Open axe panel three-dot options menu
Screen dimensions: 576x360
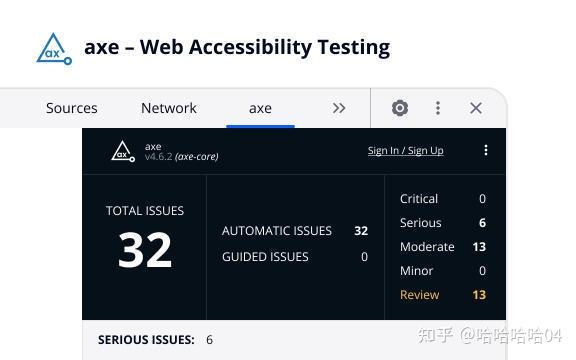tap(486, 150)
